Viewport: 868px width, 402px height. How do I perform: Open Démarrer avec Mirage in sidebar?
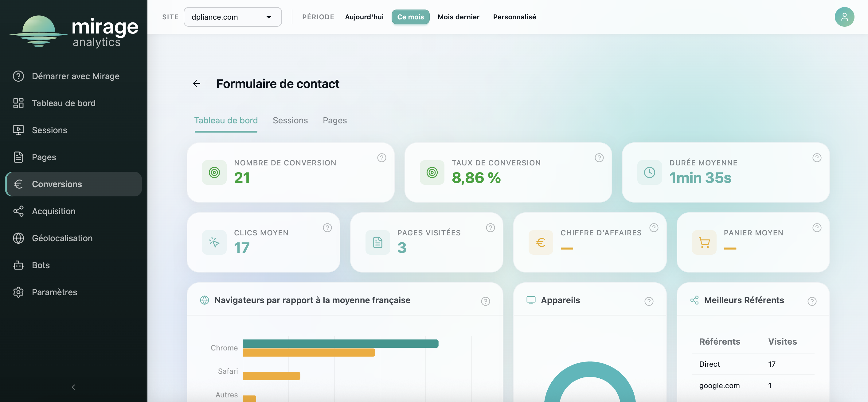pos(73,76)
